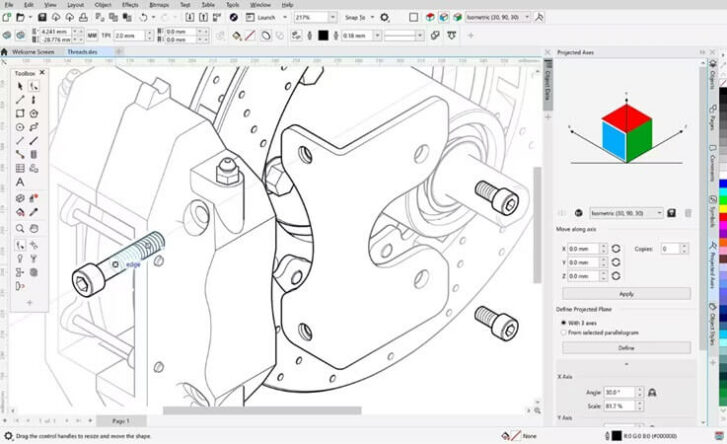The height and width of the screenshot is (444, 727).
Task: Select the Ellipse tool in Toolbox
Action: pos(20,127)
